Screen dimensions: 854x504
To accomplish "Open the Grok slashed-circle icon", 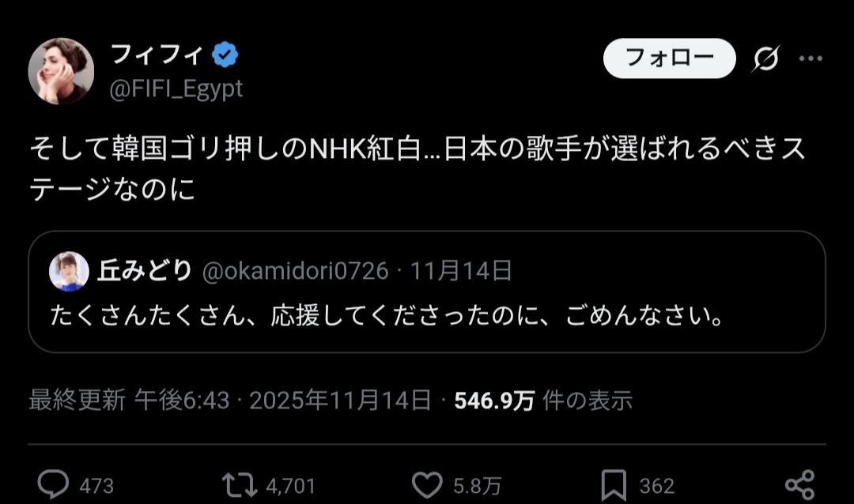I will pyautogui.click(x=765, y=59).
